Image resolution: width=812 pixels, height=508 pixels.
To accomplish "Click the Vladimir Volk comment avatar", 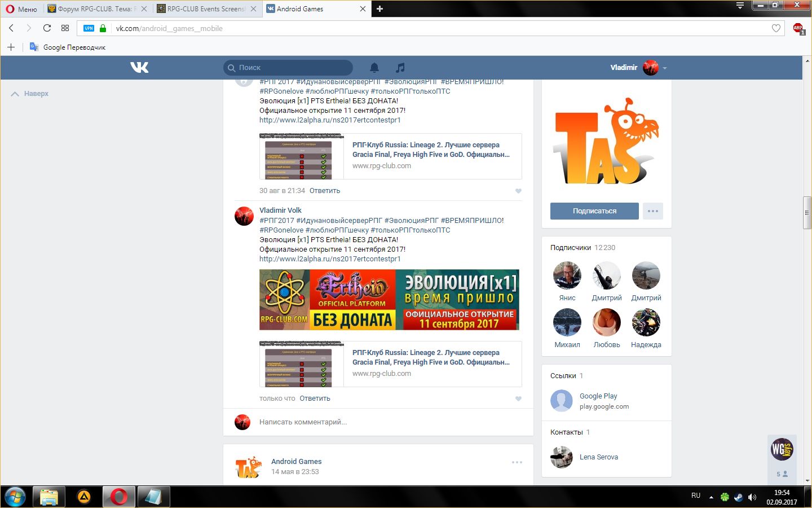I will point(244,216).
